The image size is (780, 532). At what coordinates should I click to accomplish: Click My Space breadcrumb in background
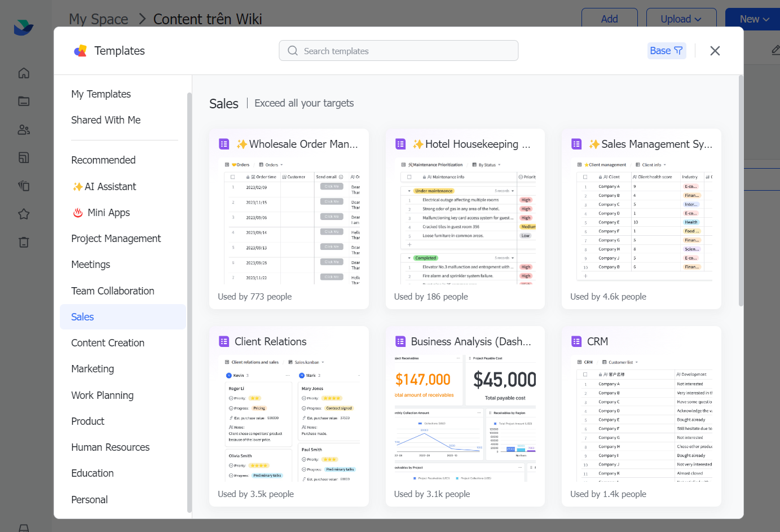pyautogui.click(x=99, y=19)
